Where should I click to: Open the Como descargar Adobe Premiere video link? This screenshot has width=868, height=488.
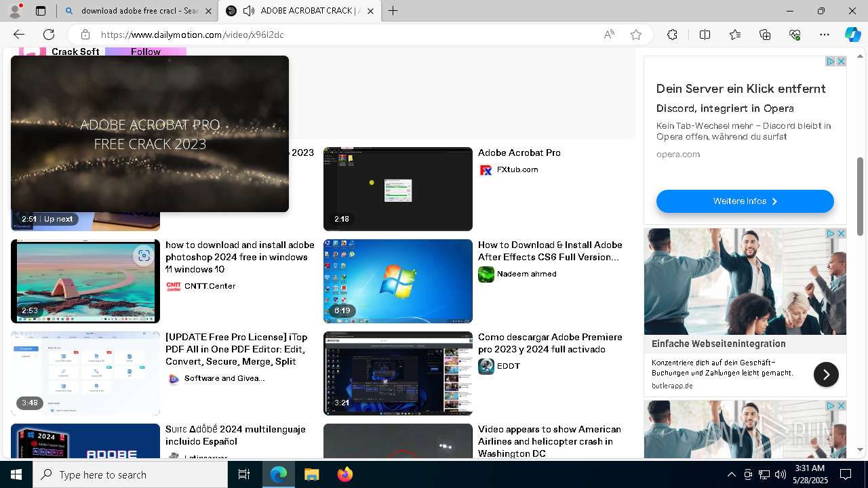pyautogui.click(x=550, y=343)
